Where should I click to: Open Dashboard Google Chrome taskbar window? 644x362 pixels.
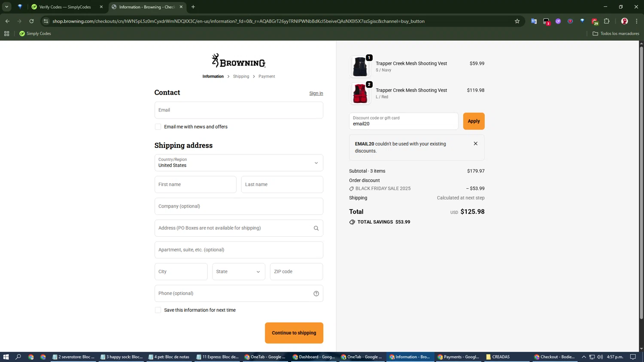coord(314,357)
